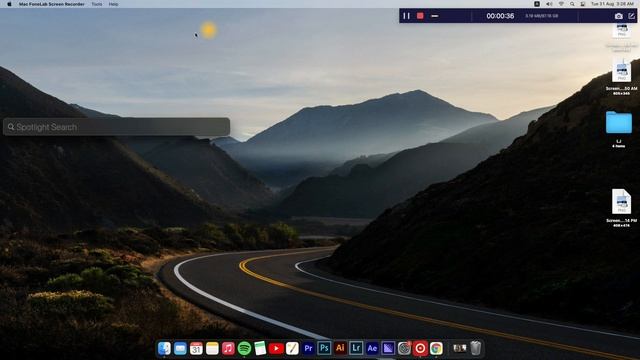Select the desktop screenshot file ending AM
Screen dimensions: 640x360
[621, 70]
